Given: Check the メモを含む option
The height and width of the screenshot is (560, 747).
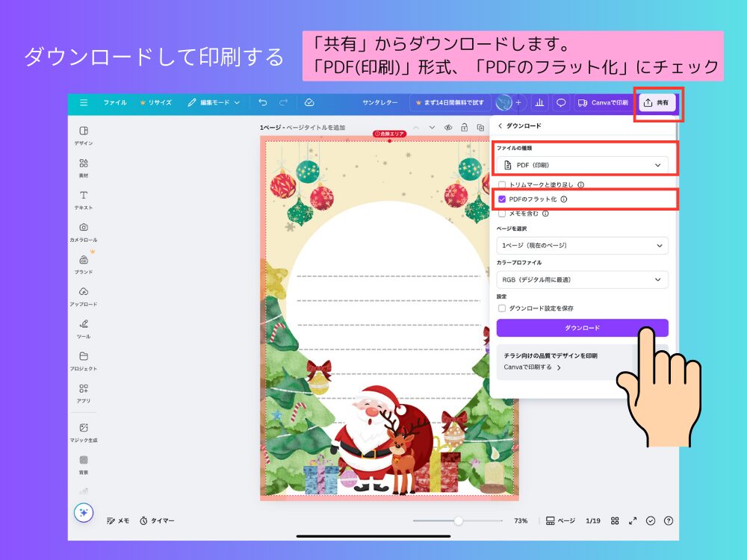Looking at the screenshot, I should tap(502, 214).
